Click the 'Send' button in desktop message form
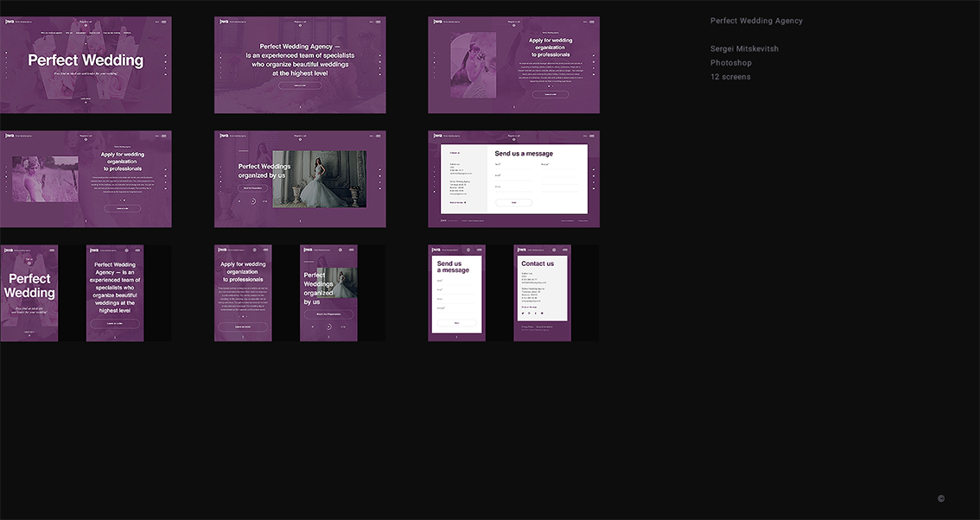Screen dimensions: 980x520 (x=513, y=202)
